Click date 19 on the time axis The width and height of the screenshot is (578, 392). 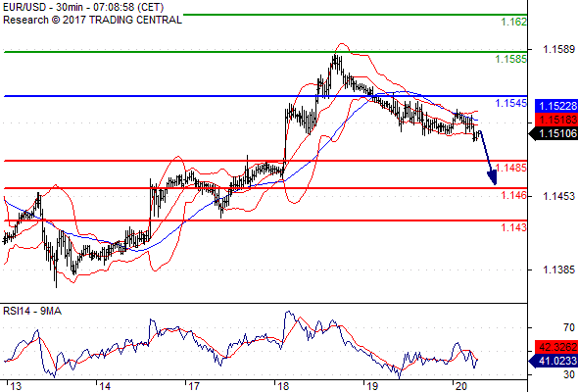(x=372, y=386)
